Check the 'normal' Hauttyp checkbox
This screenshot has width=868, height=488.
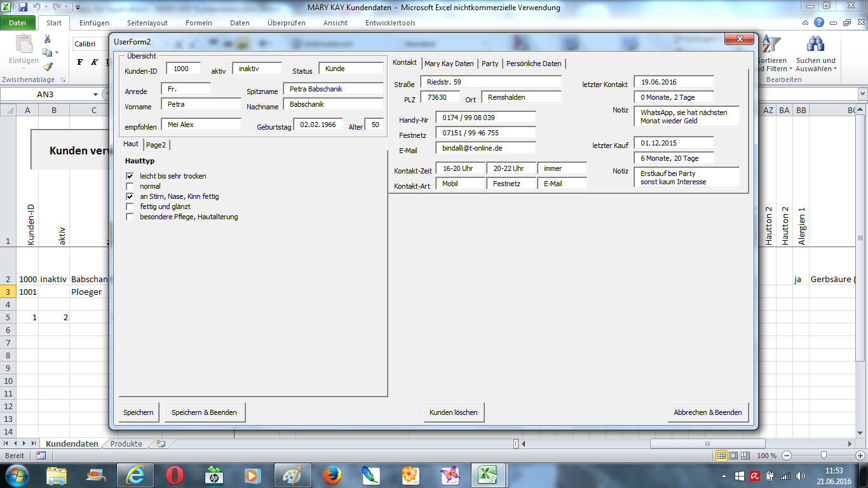[x=130, y=186]
